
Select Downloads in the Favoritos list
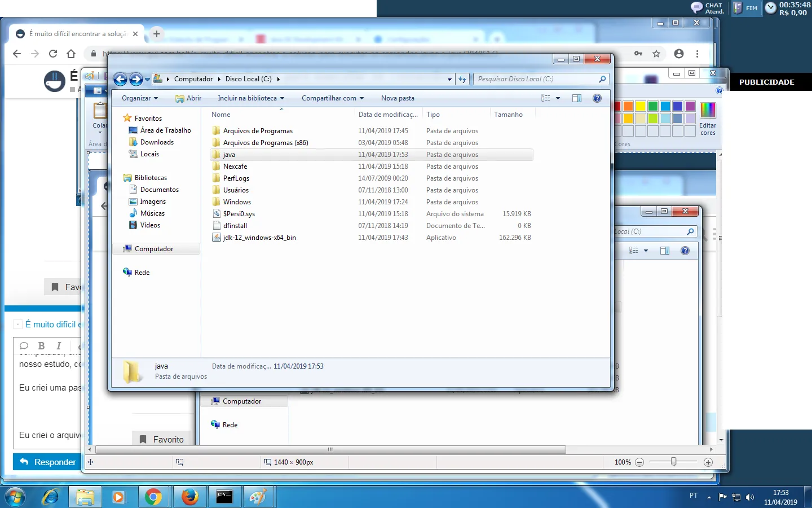click(157, 142)
